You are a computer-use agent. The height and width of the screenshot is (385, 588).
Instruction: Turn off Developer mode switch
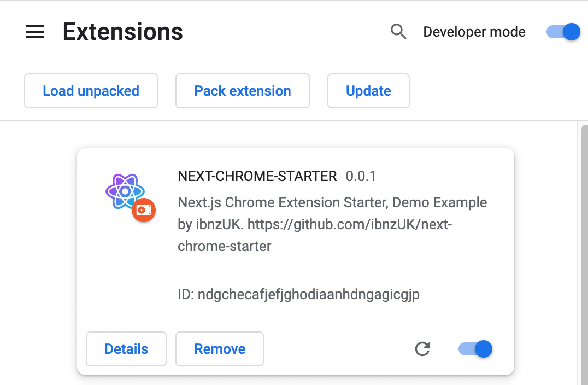coord(563,32)
